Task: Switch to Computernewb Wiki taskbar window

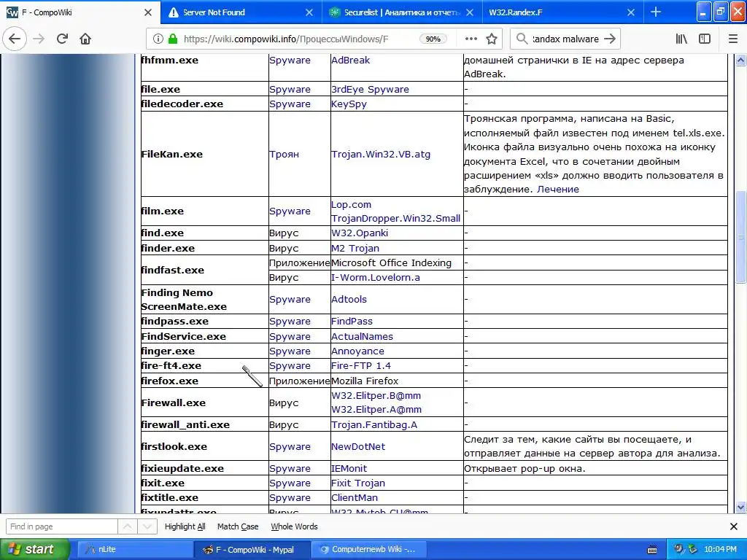Action: [368, 549]
